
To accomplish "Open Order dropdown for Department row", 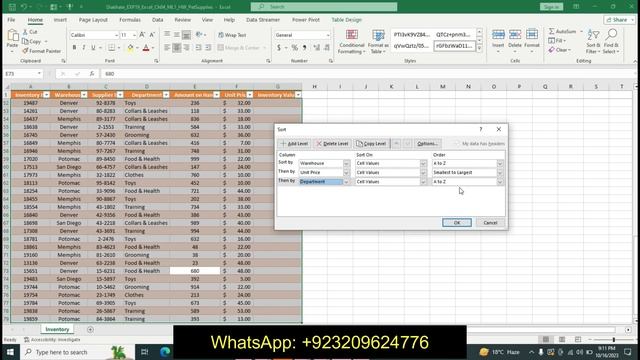I will (x=500, y=182).
